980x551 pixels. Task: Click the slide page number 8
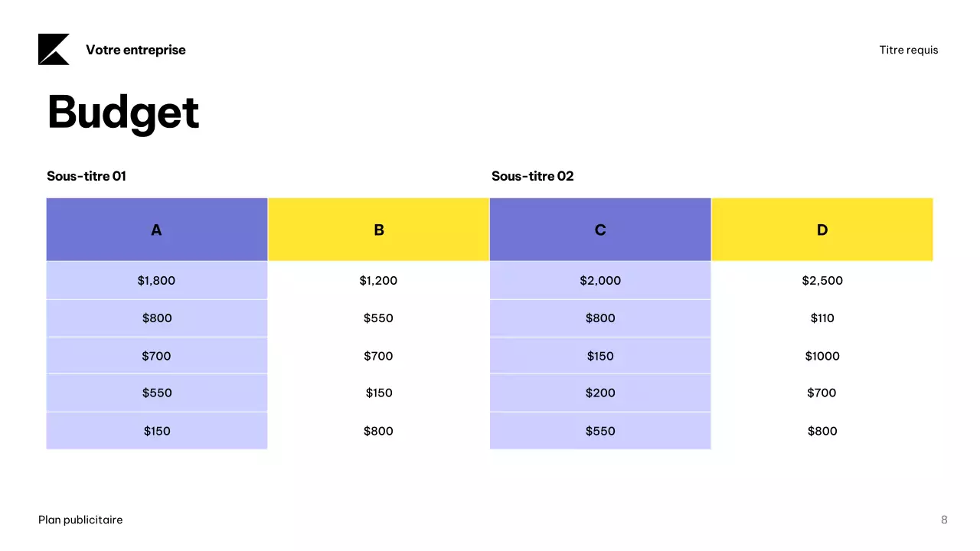[944, 520]
